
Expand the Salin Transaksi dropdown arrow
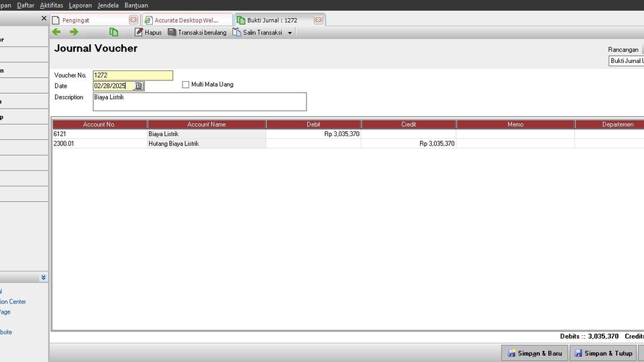(290, 33)
